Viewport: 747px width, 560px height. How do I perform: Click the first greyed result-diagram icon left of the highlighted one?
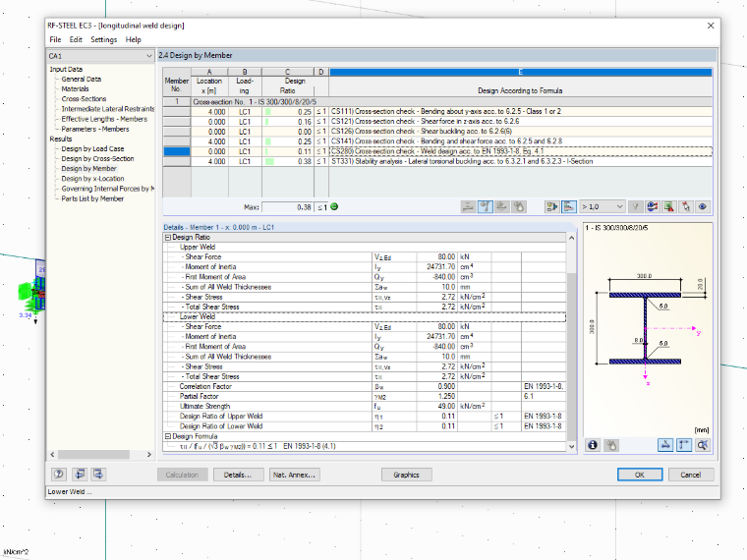[468, 206]
